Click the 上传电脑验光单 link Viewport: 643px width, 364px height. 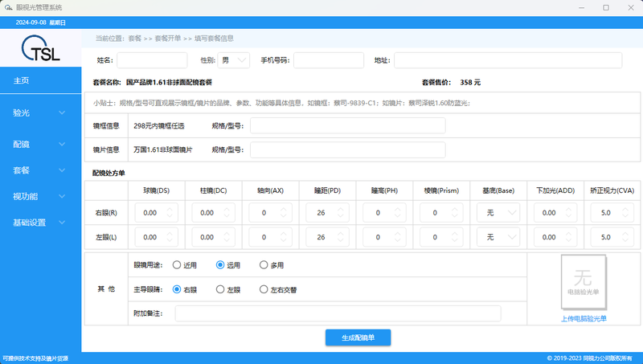584,318
